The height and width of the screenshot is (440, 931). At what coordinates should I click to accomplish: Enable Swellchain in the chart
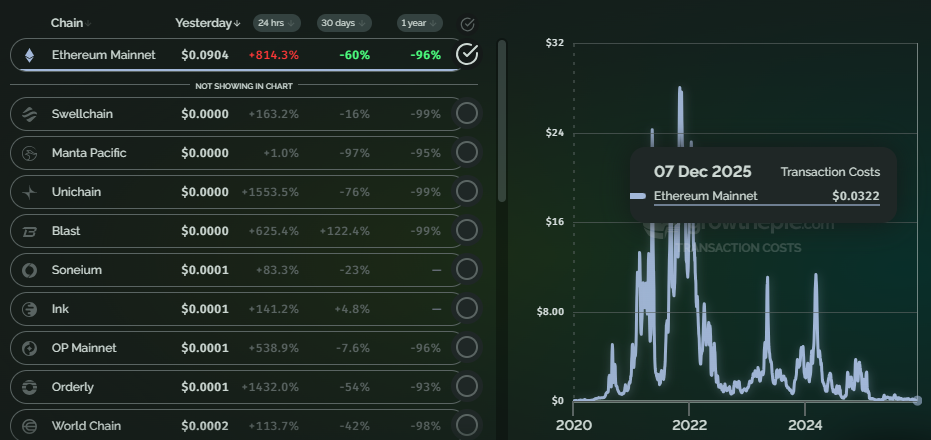(467, 114)
